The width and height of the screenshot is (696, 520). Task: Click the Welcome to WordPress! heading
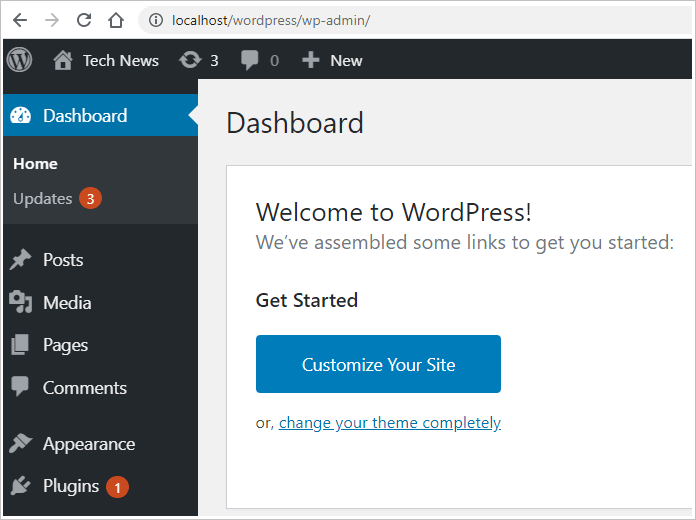[393, 212]
